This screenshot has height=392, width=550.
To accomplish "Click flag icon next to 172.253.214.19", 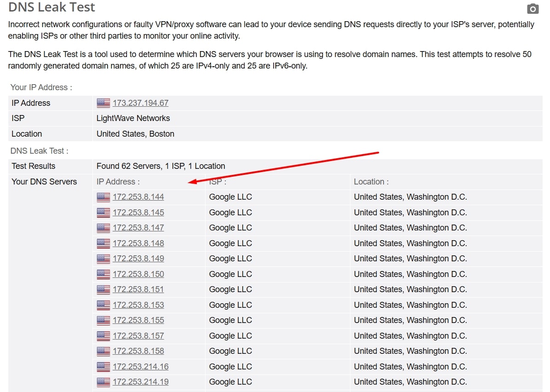I will point(103,382).
